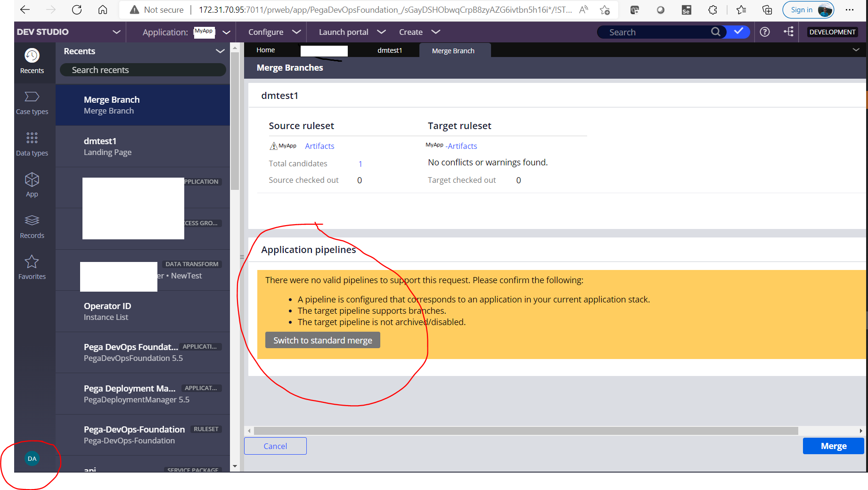
Task: Open the Records explorer icon
Action: [x=32, y=220]
